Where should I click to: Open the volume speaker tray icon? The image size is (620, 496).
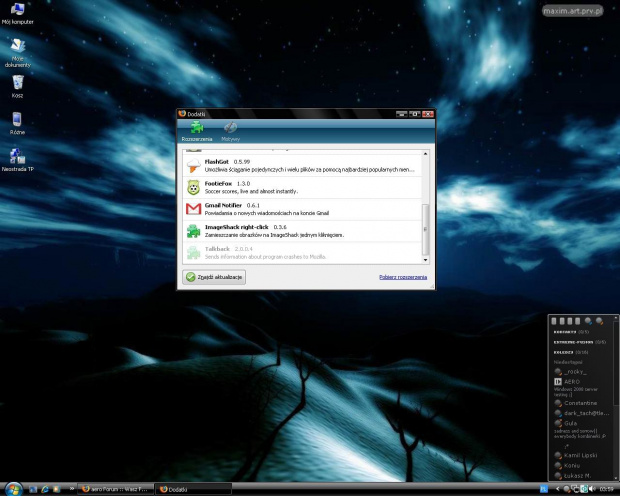click(592, 489)
